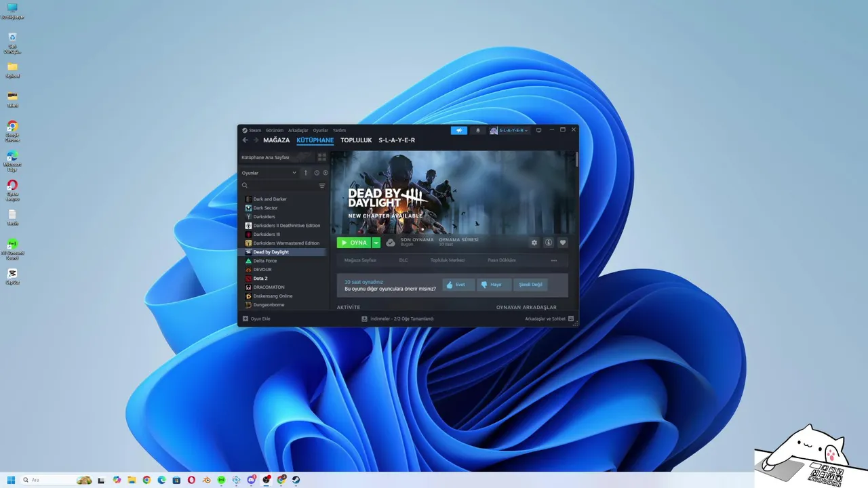Viewport: 868px width, 488px height.
Task: Click the library search field
Action: pos(278,186)
